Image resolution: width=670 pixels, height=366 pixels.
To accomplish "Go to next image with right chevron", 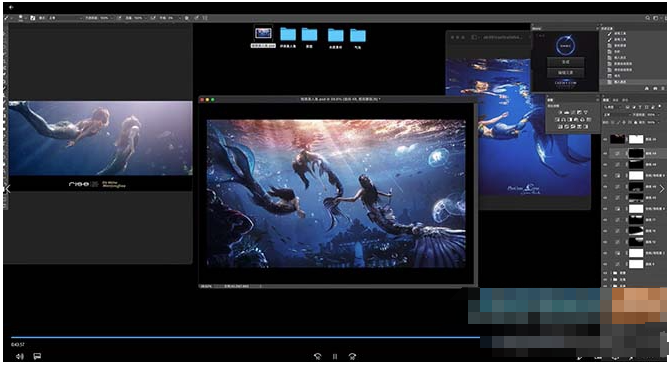I will coord(662,189).
